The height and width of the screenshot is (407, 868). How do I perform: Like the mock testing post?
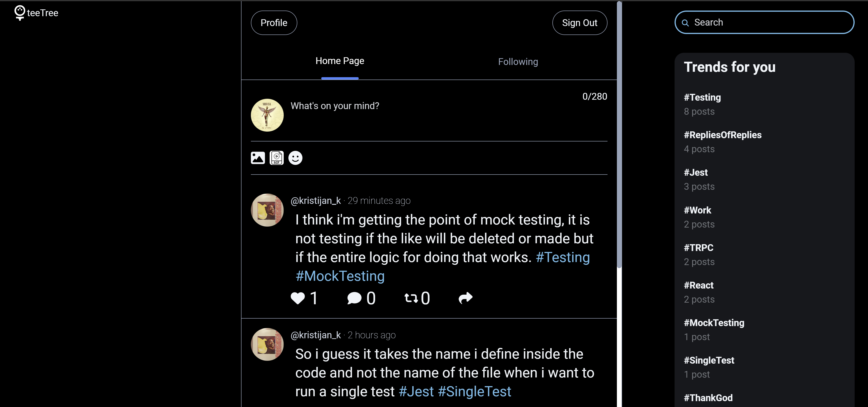click(x=298, y=298)
